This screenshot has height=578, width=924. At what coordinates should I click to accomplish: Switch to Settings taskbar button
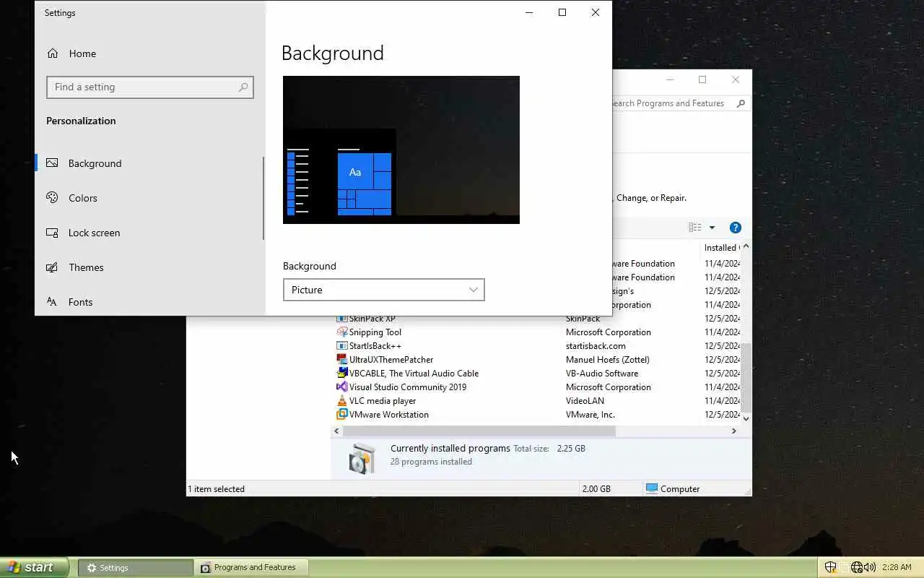(x=136, y=567)
